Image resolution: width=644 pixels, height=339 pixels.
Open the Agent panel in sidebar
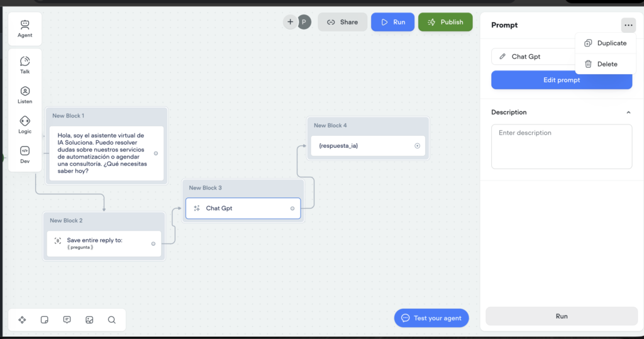click(x=25, y=28)
